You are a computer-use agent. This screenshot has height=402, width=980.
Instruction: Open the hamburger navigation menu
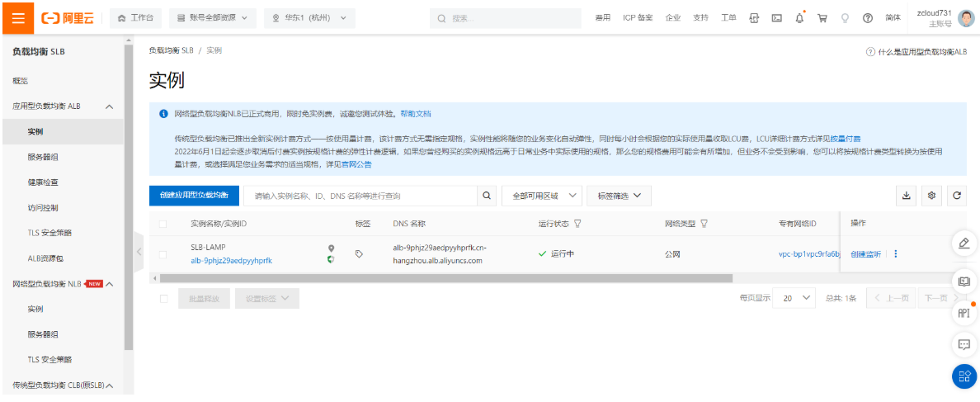(x=18, y=18)
